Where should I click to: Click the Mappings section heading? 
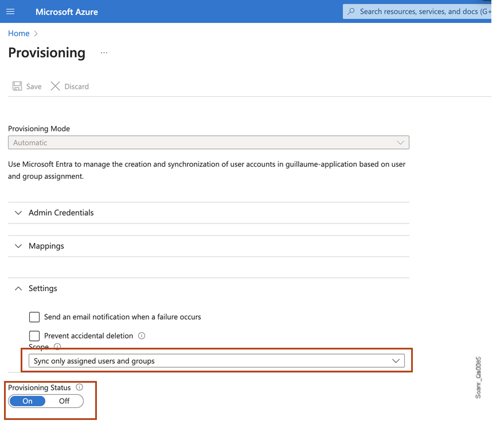[46, 246]
